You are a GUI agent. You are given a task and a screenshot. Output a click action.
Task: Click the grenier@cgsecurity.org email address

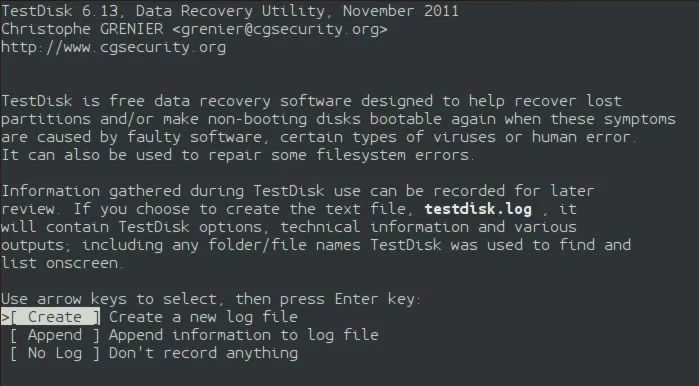pyautogui.click(x=280, y=29)
